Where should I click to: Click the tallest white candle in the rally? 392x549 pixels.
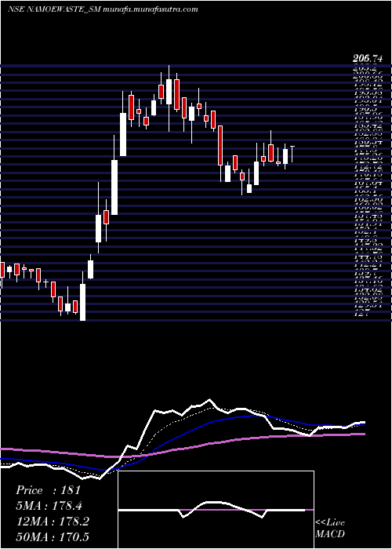114,187
